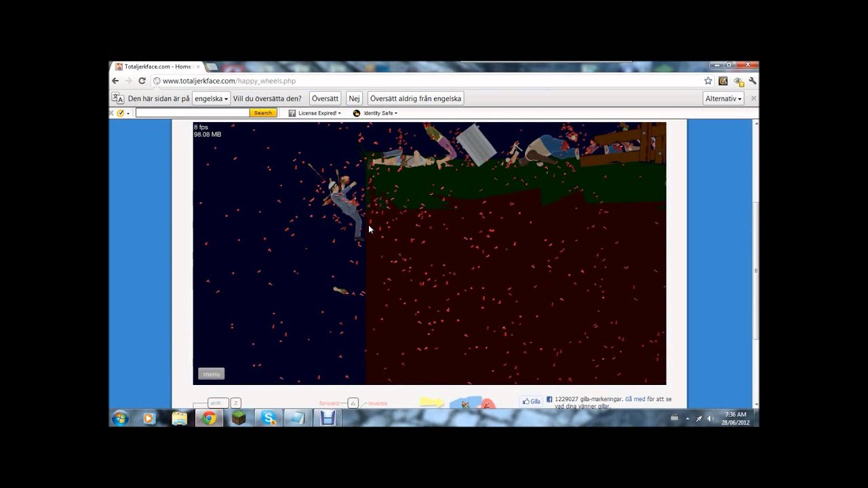
Task: Click the Identity Safe icon
Action: pos(357,113)
